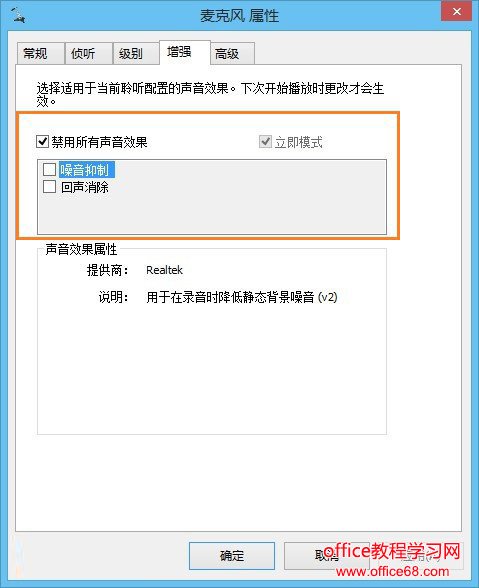The image size is (479, 588).
Task: Confirm with the 确定 button
Action: pos(232,555)
